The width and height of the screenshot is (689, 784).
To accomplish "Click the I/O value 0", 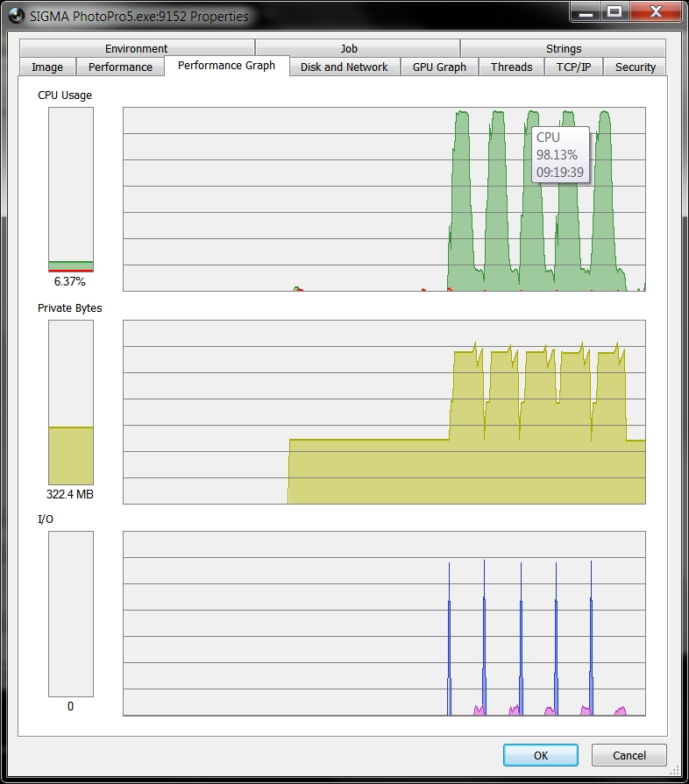I will coord(70,707).
